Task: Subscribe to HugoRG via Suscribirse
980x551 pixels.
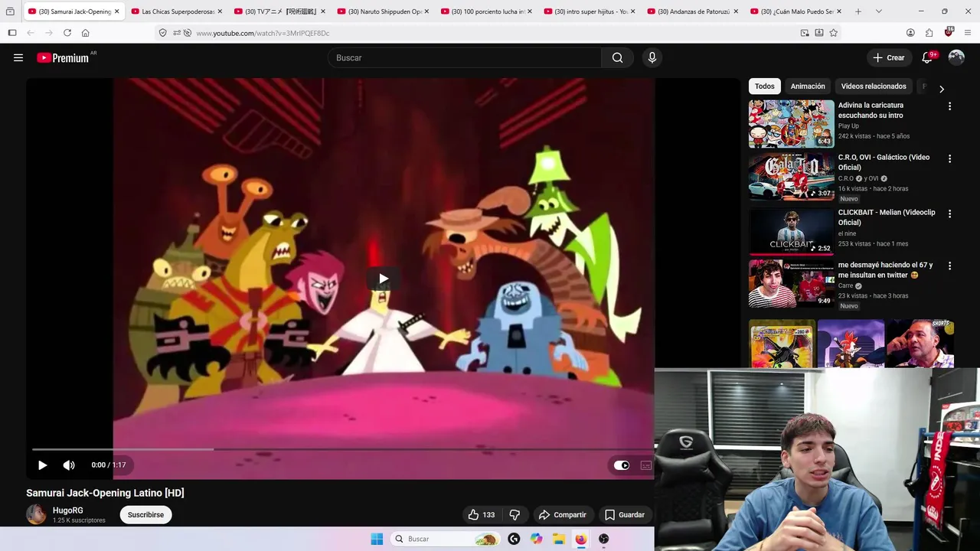Action: 145,514
